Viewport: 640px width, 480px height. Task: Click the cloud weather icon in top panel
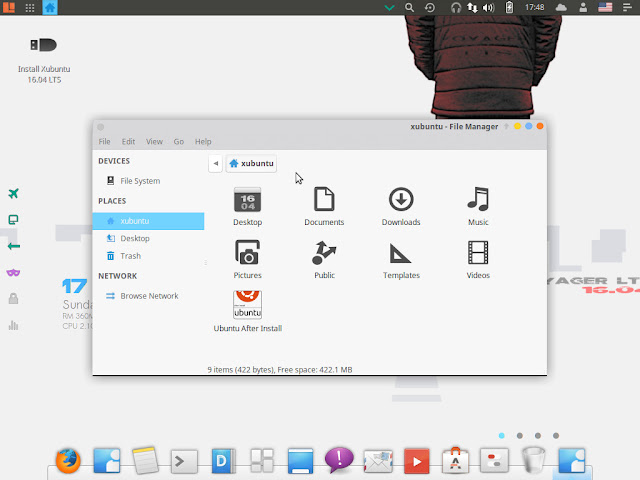pos(561,7)
